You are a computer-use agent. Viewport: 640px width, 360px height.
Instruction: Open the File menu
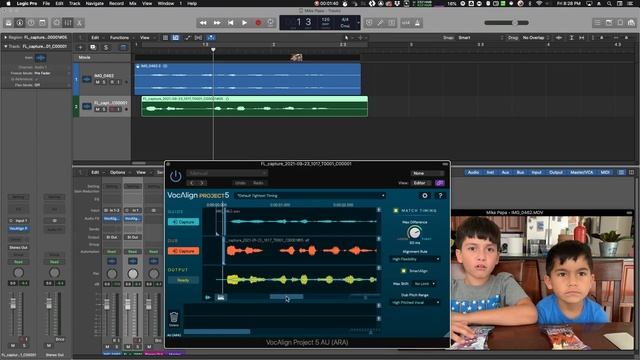(x=46, y=3)
